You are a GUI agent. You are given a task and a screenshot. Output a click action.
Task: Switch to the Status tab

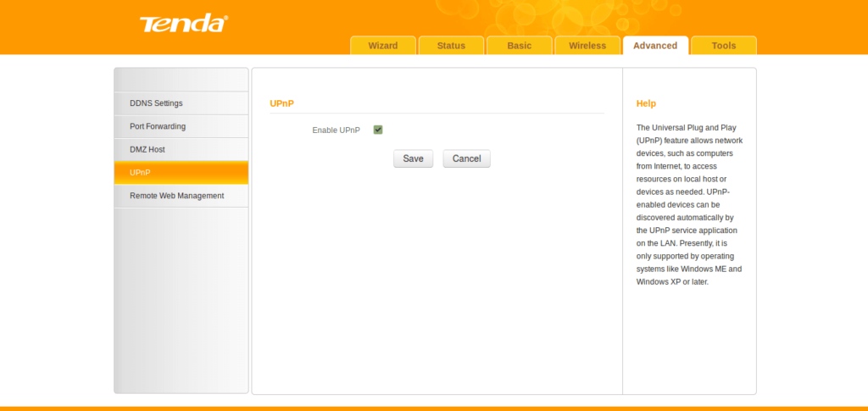point(451,46)
